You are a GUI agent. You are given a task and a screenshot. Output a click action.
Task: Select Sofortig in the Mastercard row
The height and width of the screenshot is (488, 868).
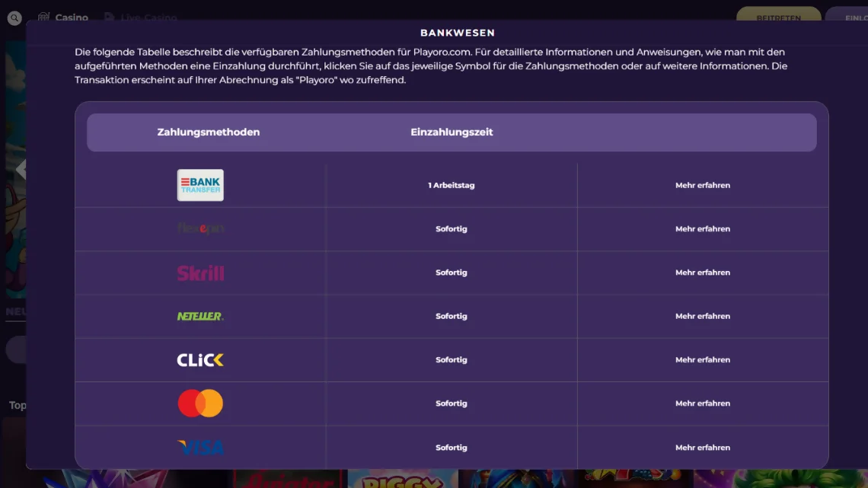click(x=452, y=403)
